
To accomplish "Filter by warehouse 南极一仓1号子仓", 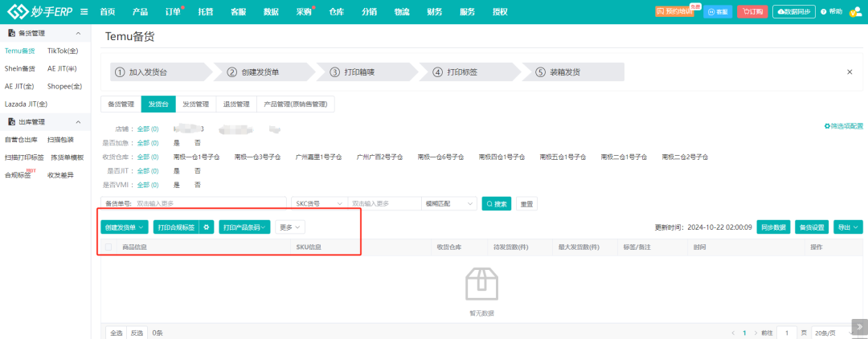I will coord(197,157).
